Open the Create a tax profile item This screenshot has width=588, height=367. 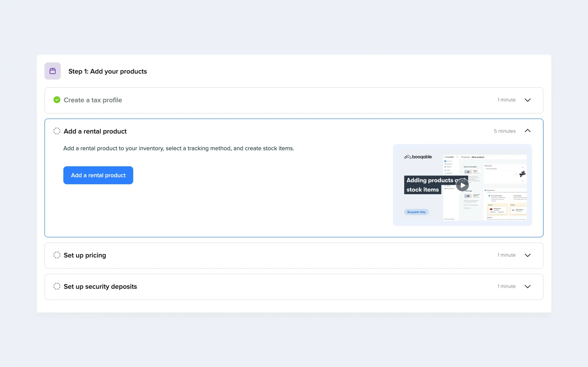pos(93,100)
